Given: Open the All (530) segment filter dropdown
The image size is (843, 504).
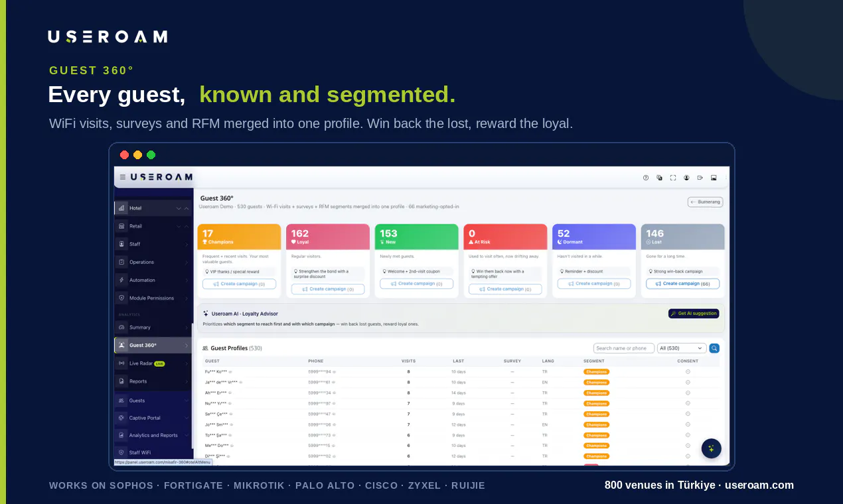Looking at the screenshot, I should pyautogui.click(x=682, y=348).
